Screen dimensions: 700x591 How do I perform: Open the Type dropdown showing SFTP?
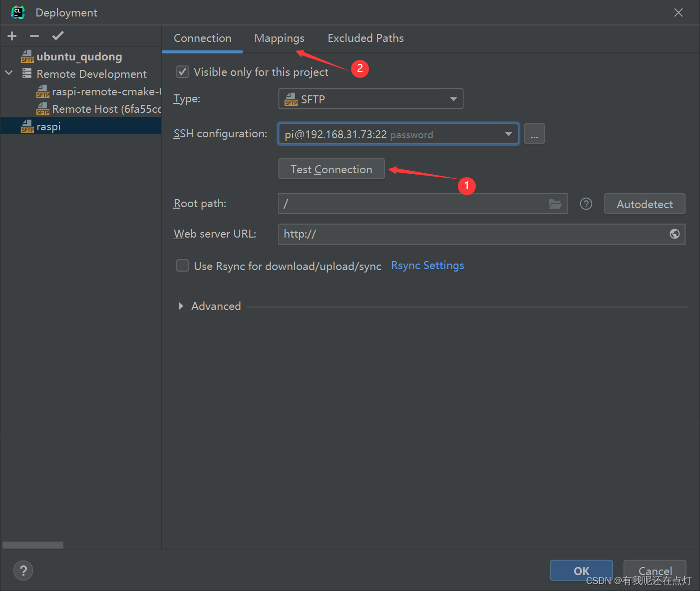[x=453, y=99]
